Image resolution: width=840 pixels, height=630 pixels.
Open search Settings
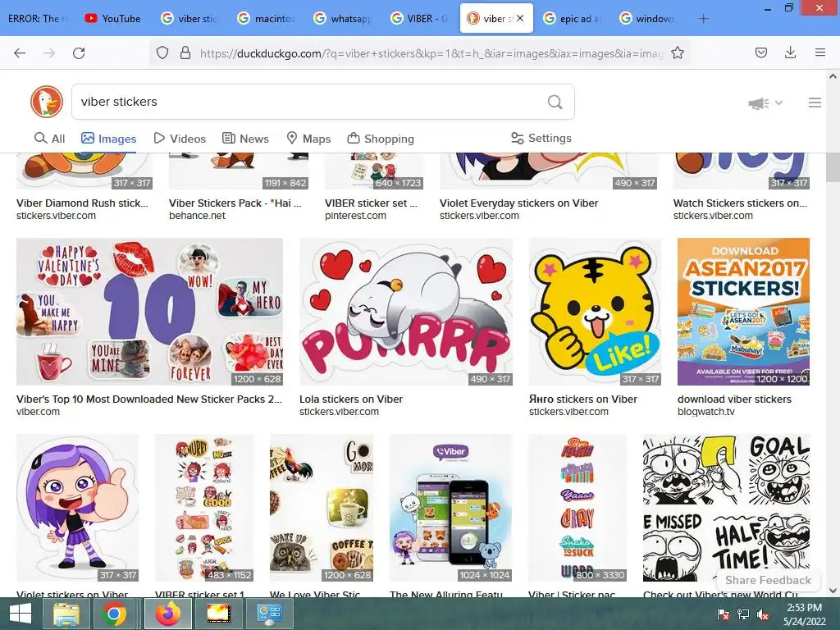(541, 138)
